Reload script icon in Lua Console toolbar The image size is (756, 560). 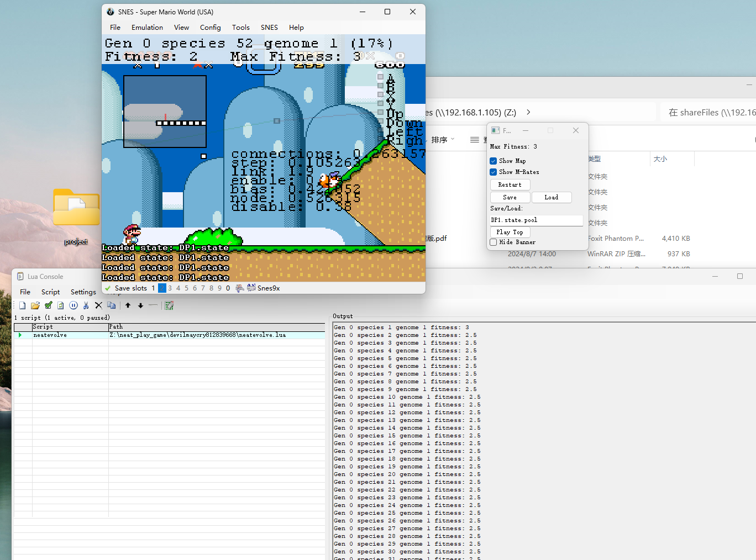coord(60,305)
